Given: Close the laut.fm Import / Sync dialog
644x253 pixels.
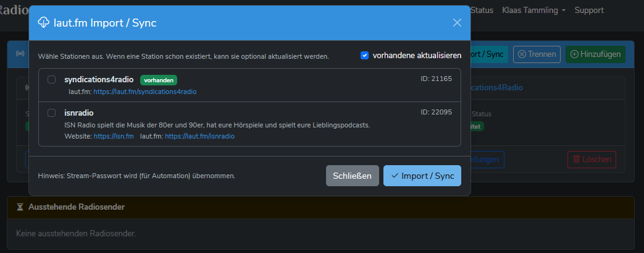Looking at the screenshot, I should pos(457,23).
